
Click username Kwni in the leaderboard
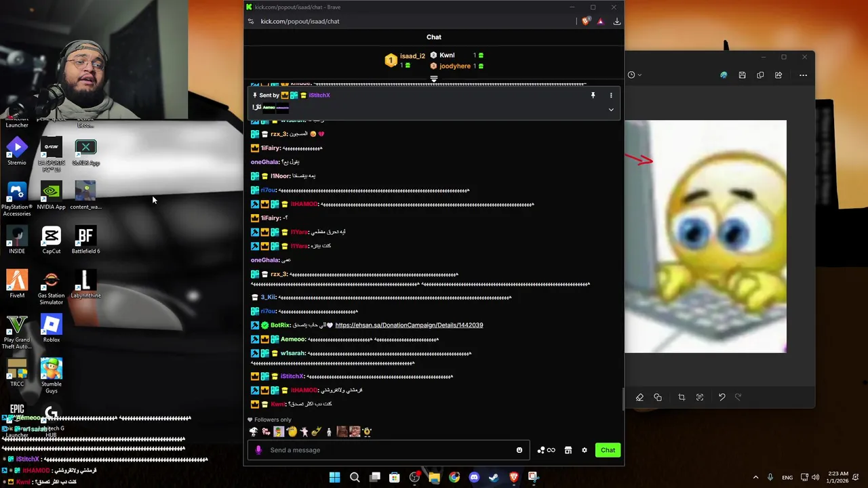pos(447,56)
